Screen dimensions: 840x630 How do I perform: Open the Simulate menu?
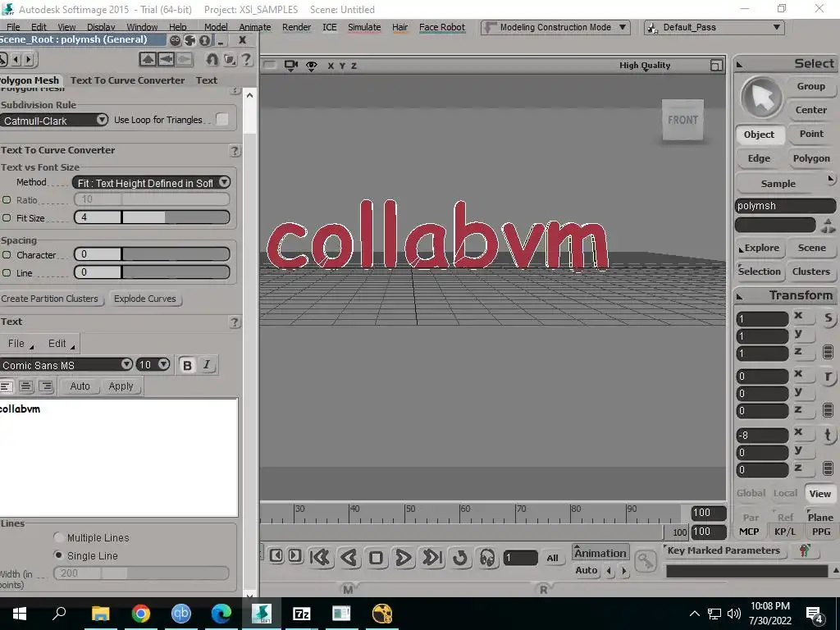pyautogui.click(x=364, y=27)
